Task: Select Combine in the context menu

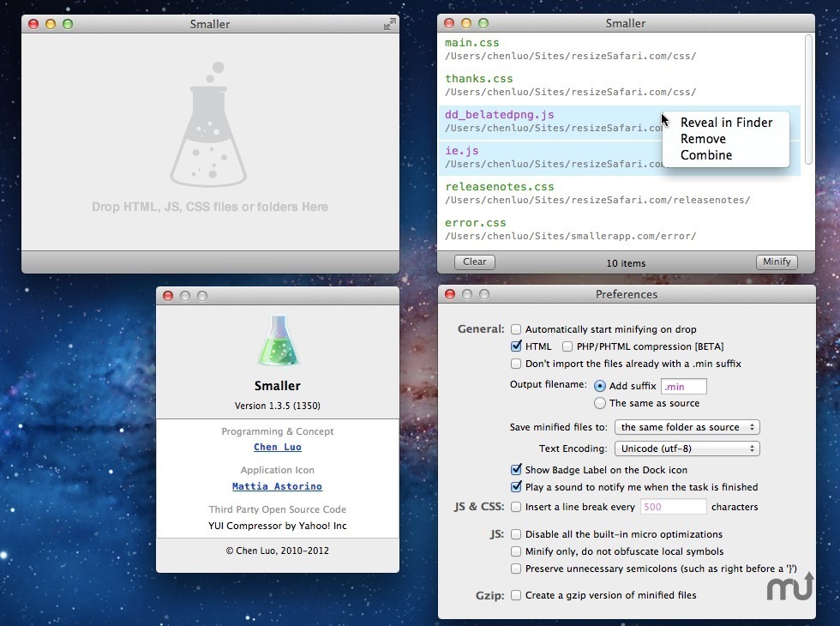Action: (x=706, y=155)
